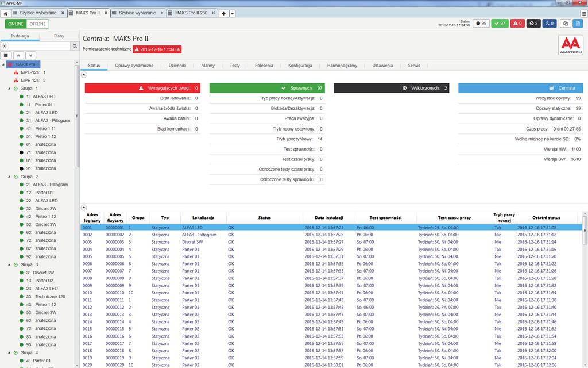Collapse the MAKS Pro II tree root
The width and height of the screenshot is (588, 368).
coord(3,64)
